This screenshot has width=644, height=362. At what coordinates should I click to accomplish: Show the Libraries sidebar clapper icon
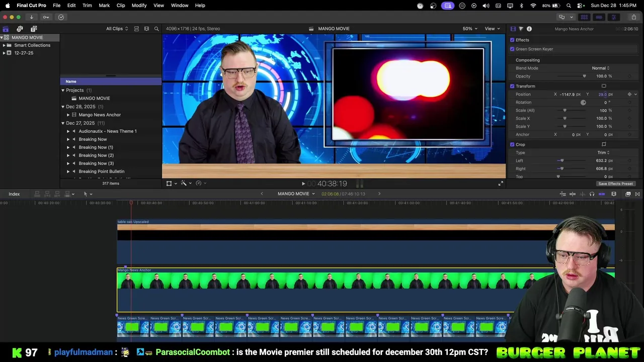pyautogui.click(x=6, y=29)
